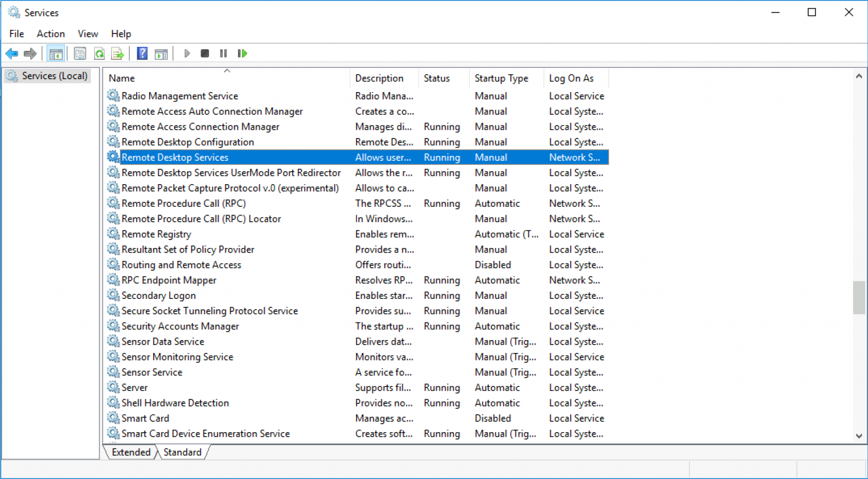Open the View menu
This screenshot has width=868, height=479.
click(88, 34)
